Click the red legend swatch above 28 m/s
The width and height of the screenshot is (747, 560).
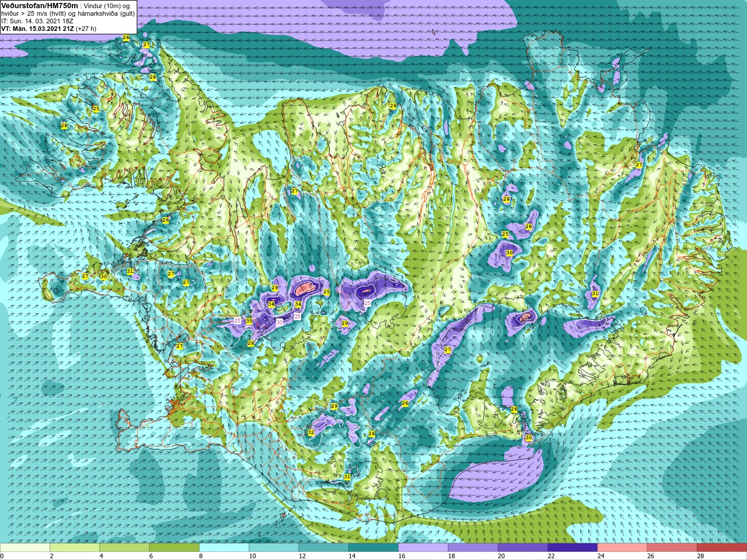721,548
